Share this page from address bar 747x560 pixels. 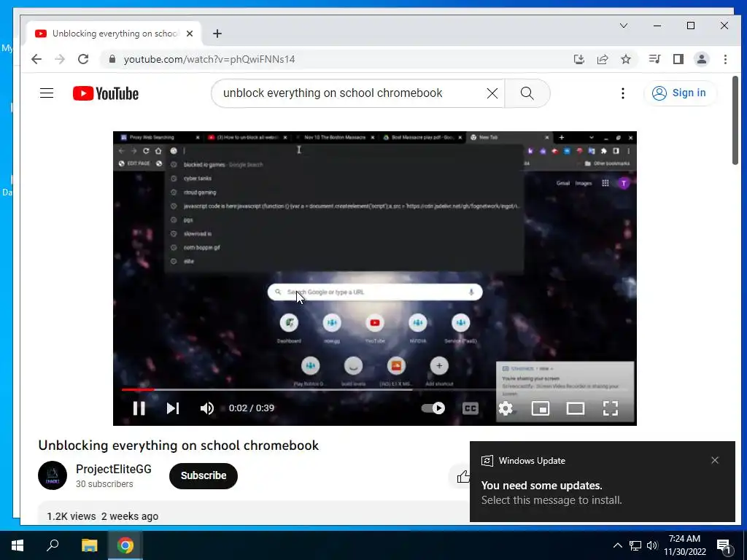pyautogui.click(x=603, y=59)
